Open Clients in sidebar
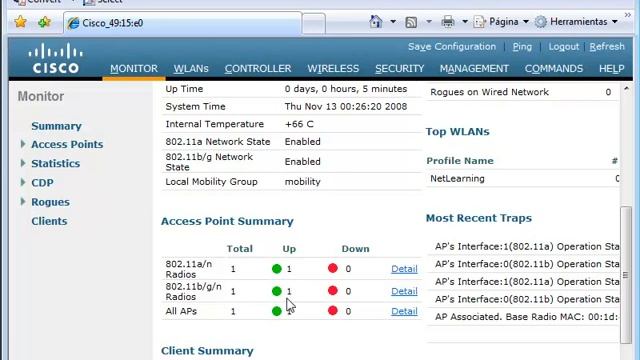The width and height of the screenshot is (640, 360). (49, 221)
